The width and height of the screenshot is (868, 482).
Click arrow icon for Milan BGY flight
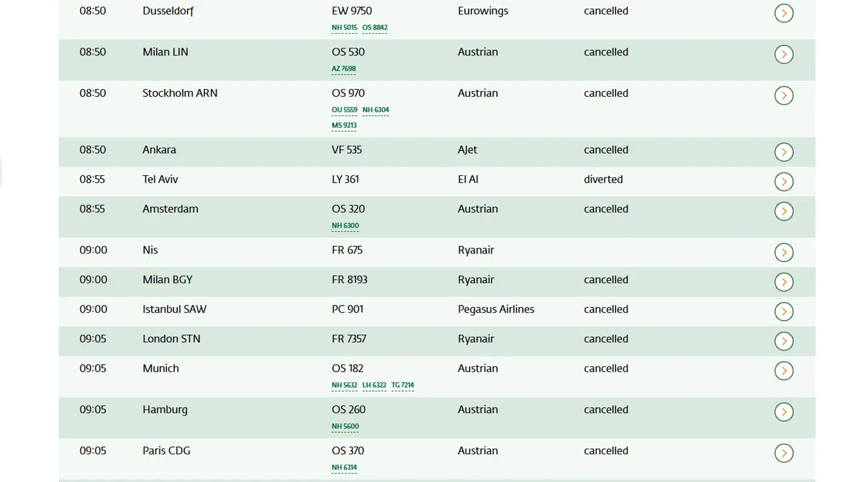[x=784, y=282]
